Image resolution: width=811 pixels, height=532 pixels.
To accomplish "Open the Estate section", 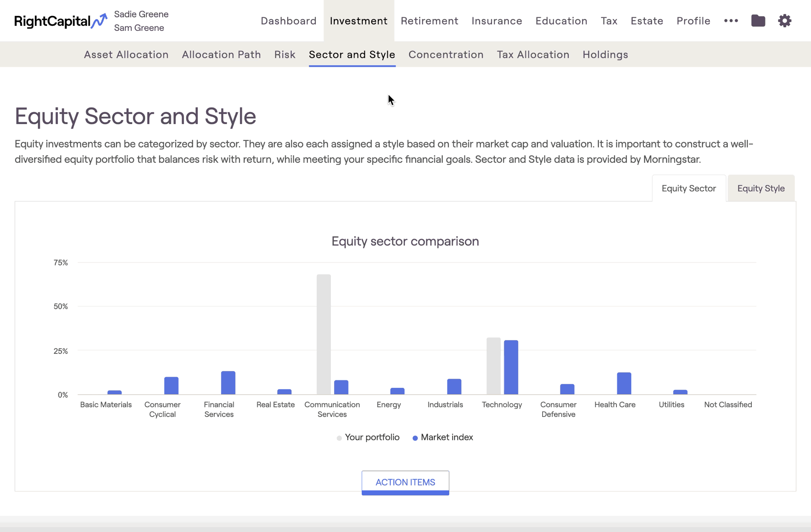I will click(x=647, y=21).
